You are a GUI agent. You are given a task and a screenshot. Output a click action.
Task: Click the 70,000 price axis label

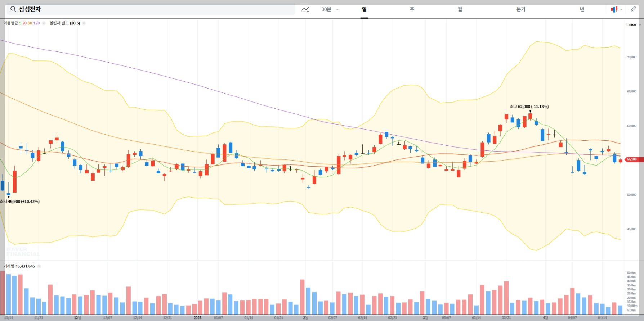pos(632,57)
